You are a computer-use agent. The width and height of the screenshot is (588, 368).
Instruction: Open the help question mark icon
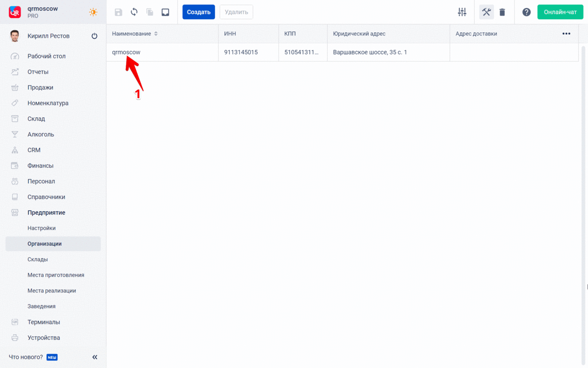tap(526, 12)
